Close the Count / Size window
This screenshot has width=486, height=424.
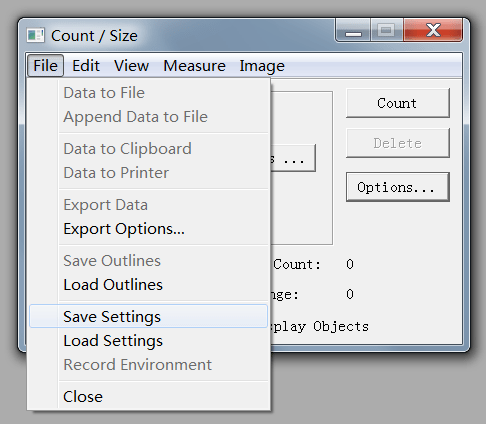point(433,30)
